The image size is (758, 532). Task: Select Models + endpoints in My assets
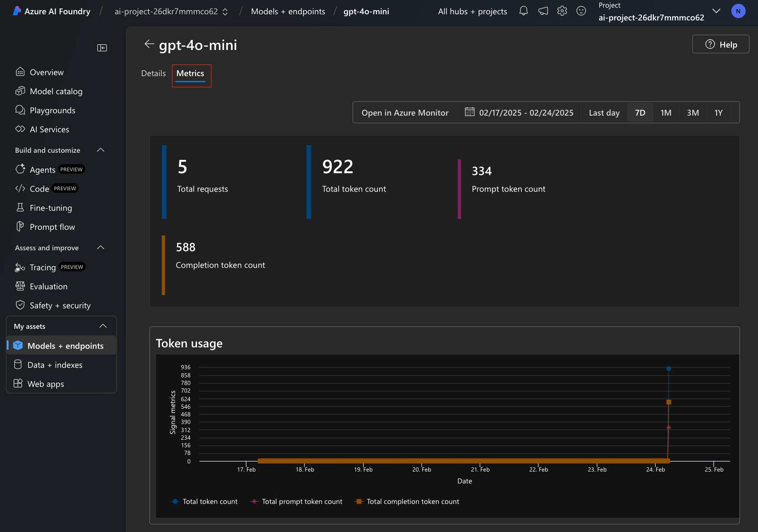(x=61, y=346)
